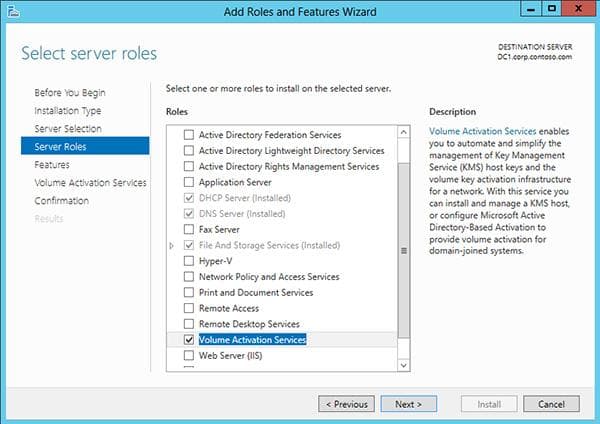Image resolution: width=600 pixels, height=424 pixels.
Task: Enable the Application Server role checkbox
Action: tap(189, 182)
